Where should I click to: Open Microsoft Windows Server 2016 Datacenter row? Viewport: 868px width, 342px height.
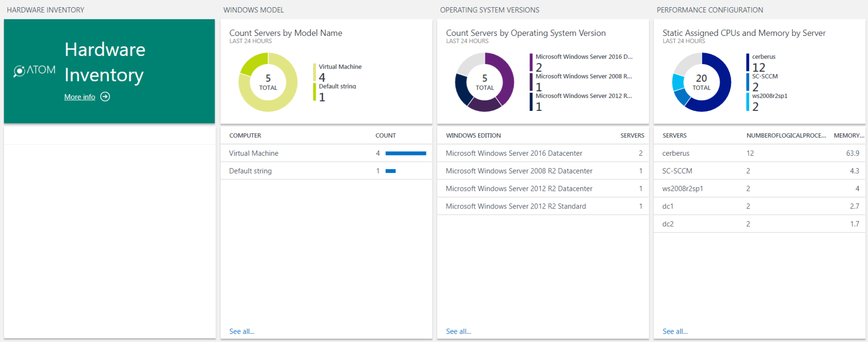tap(543, 154)
